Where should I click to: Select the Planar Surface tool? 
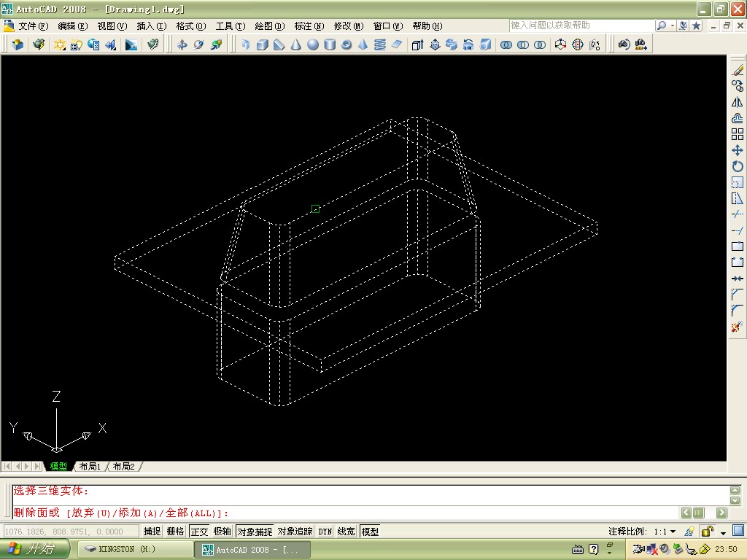396,44
